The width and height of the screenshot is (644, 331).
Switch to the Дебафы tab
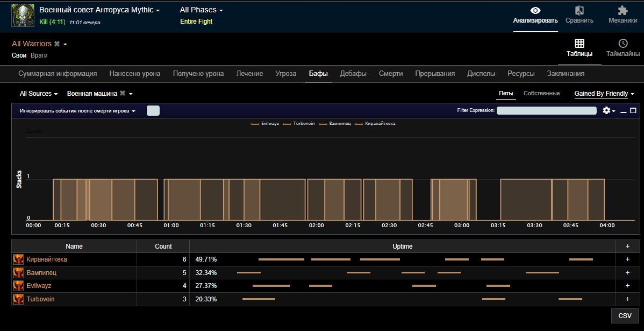pos(353,74)
